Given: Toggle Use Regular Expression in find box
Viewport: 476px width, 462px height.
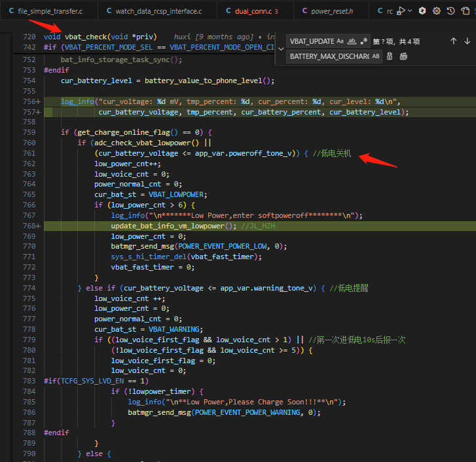Looking at the screenshot, I should tap(363, 41).
